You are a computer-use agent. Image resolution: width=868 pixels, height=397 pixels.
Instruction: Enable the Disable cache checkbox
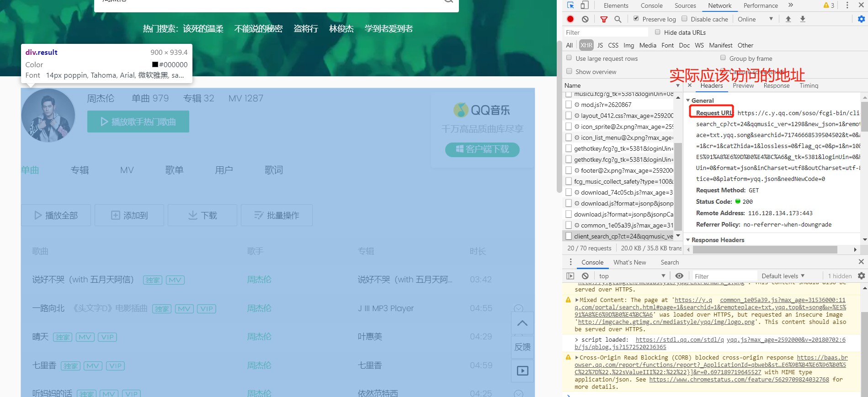pyautogui.click(x=684, y=19)
